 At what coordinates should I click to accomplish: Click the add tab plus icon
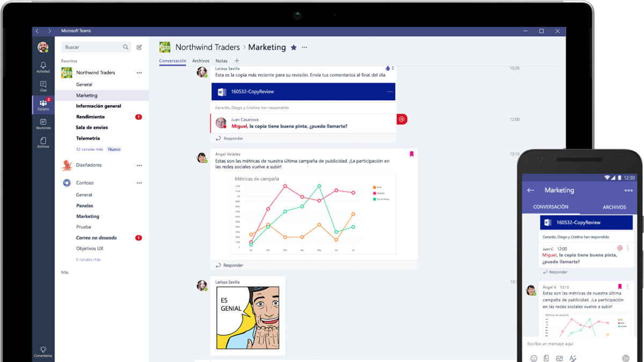[x=237, y=61]
